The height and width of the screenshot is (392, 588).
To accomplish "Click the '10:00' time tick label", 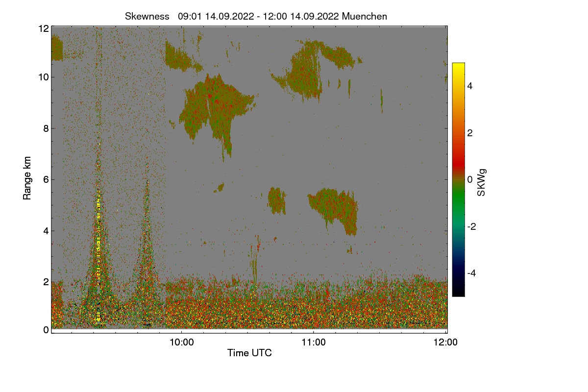I will 181,343.
